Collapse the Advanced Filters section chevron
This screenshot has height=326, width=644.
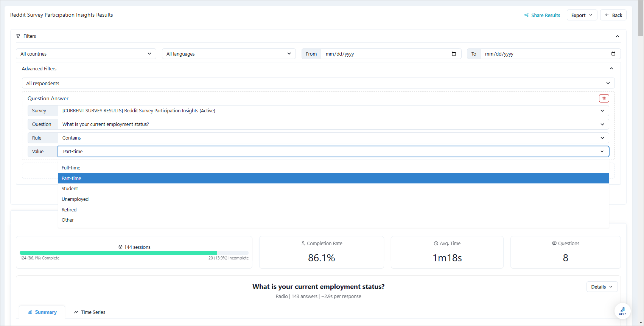(611, 68)
